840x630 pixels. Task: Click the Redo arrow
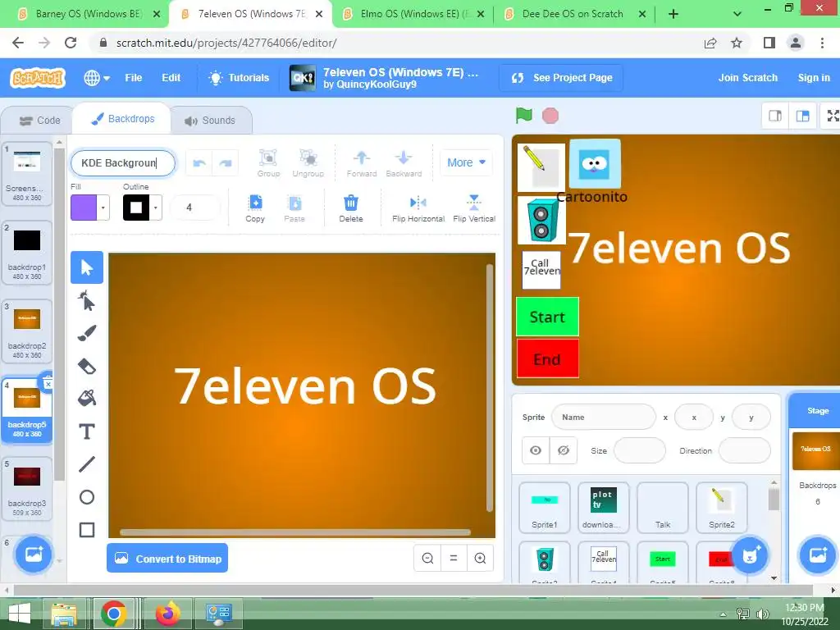pos(226,163)
